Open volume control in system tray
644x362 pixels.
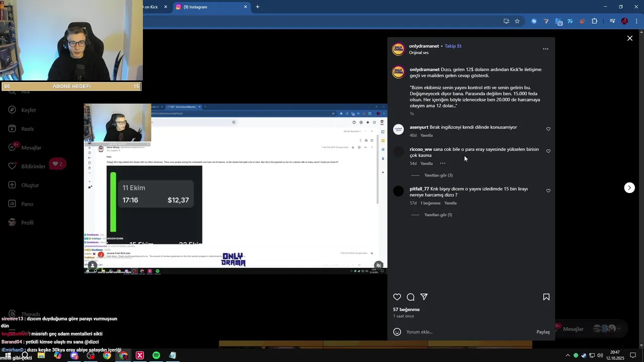click(x=600, y=355)
